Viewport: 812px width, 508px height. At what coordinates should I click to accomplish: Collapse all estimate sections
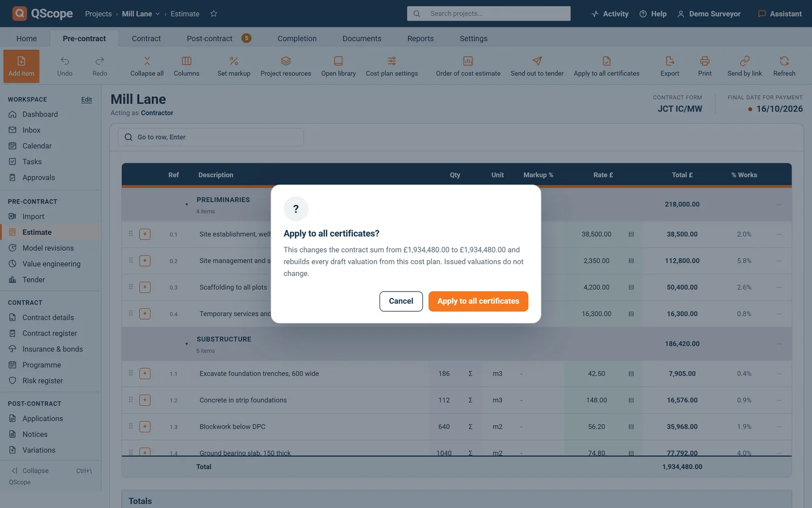pyautogui.click(x=147, y=66)
